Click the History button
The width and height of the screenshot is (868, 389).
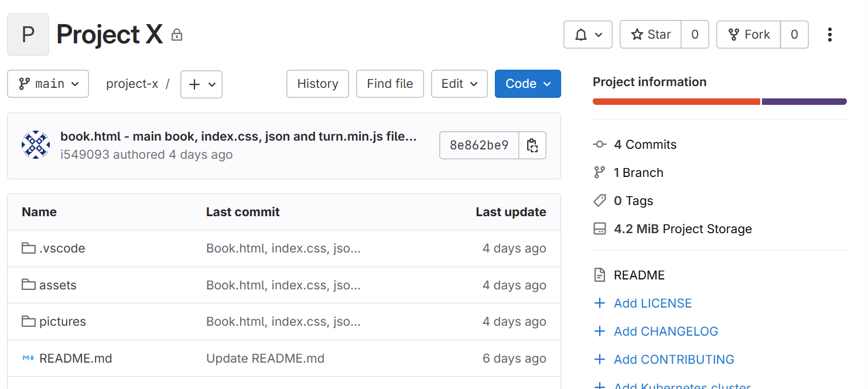(317, 84)
